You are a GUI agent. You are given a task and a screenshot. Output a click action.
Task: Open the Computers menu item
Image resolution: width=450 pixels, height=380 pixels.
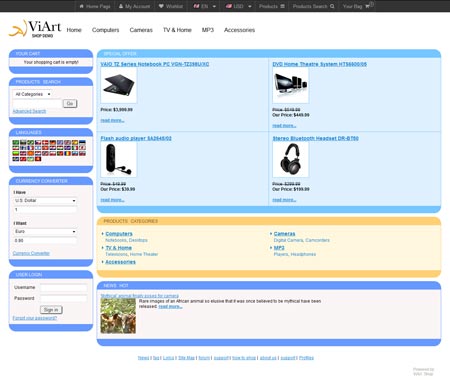tap(105, 30)
